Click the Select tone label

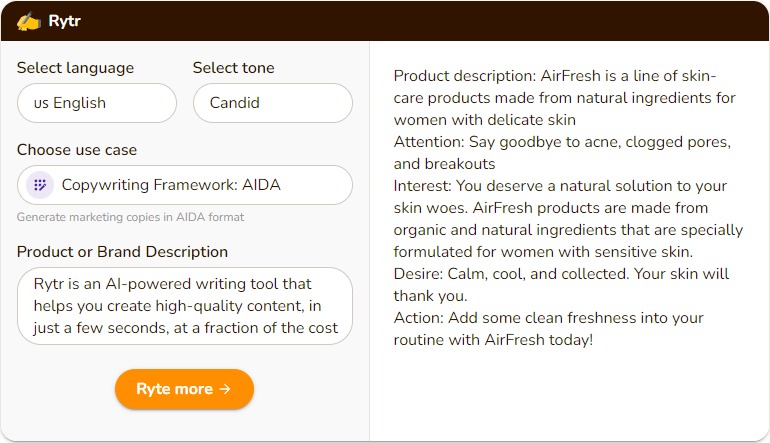pos(233,68)
